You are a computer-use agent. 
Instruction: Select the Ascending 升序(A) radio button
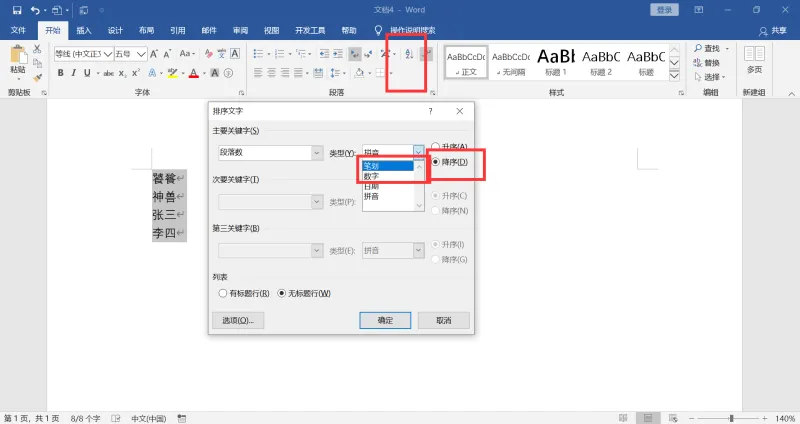click(436, 147)
